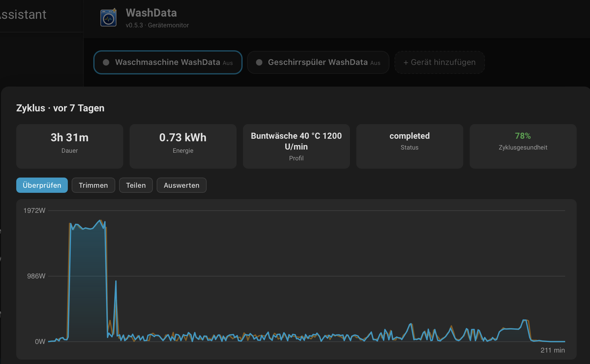Click the WashData title text
Viewport: 590px width, 364px height.
[x=151, y=13]
